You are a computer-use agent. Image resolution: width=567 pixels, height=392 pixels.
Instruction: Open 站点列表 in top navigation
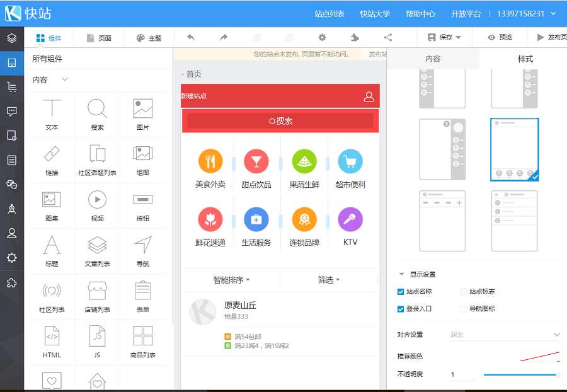point(329,14)
